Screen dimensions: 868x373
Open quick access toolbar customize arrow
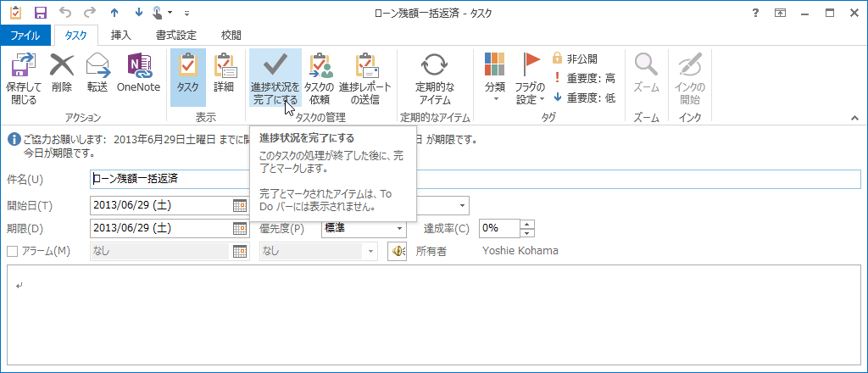186,13
